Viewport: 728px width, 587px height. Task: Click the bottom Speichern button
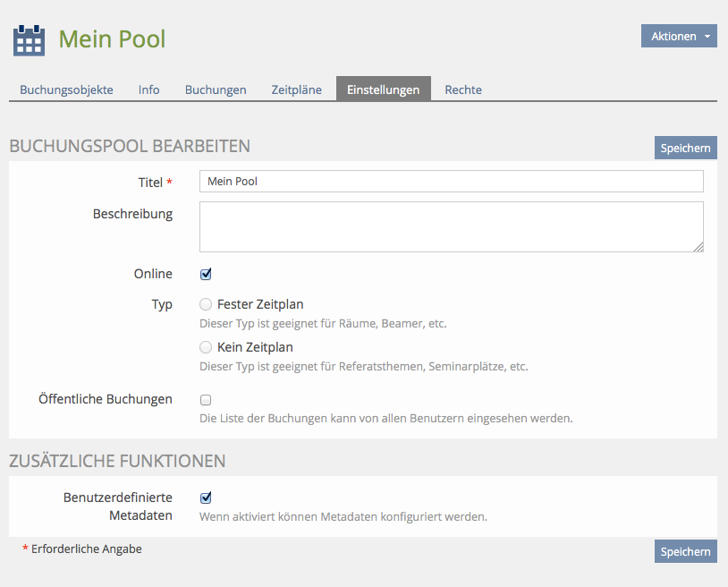685,552
